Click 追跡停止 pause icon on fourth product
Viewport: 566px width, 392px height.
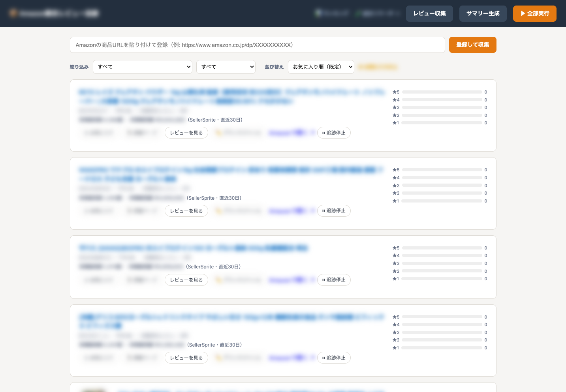click(334, 358)
